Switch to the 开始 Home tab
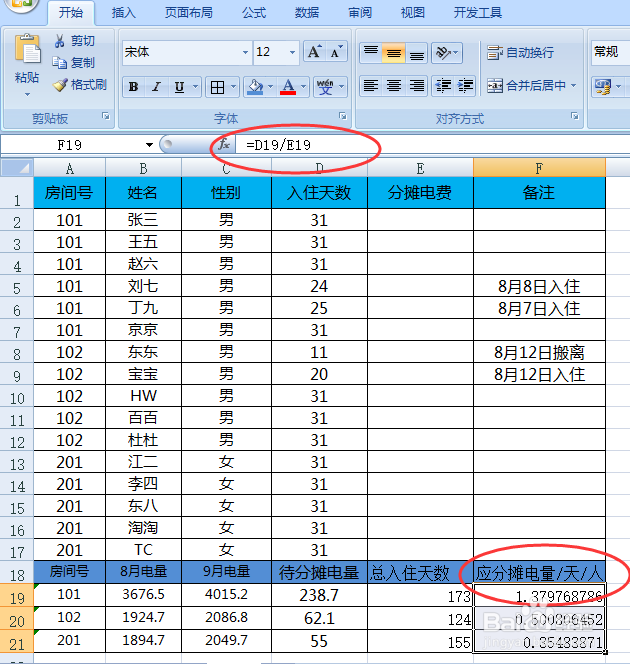The height and width of the screenshot is (664, 630). coord(71,13)
